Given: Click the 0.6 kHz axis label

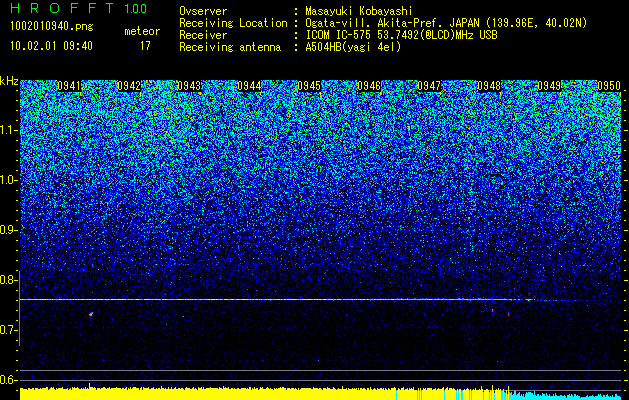Looking at the screenshot, I should click(x=8, y=380).
